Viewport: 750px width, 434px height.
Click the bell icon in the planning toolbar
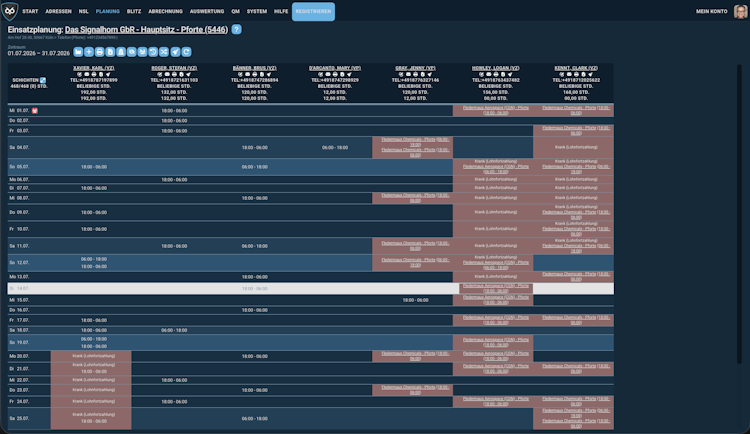121,52
